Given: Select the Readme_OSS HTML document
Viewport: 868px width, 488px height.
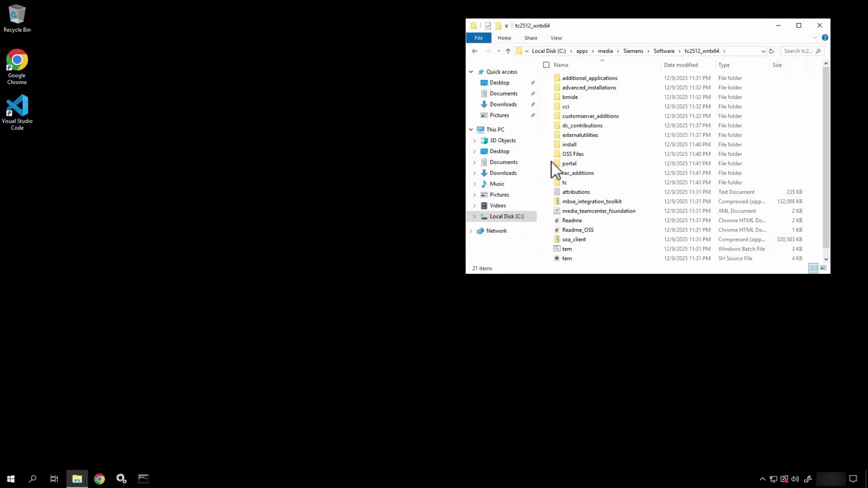Looking at the screenshot, I should coord(578,230).
